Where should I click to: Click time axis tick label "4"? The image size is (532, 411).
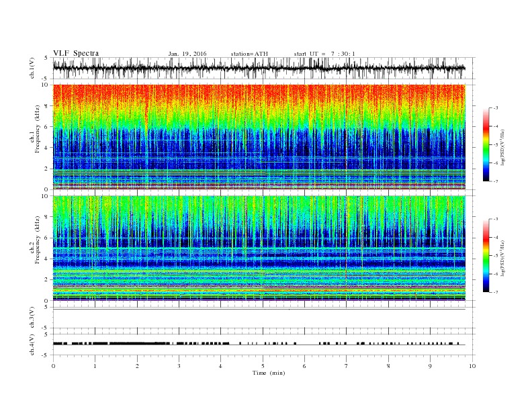tap(220, 366)
